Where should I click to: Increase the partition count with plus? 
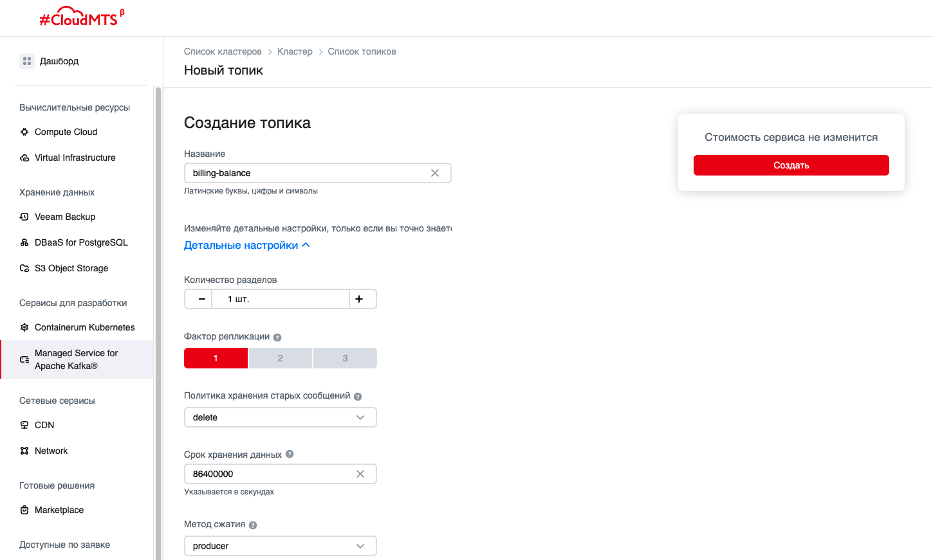tap(359, 299)
